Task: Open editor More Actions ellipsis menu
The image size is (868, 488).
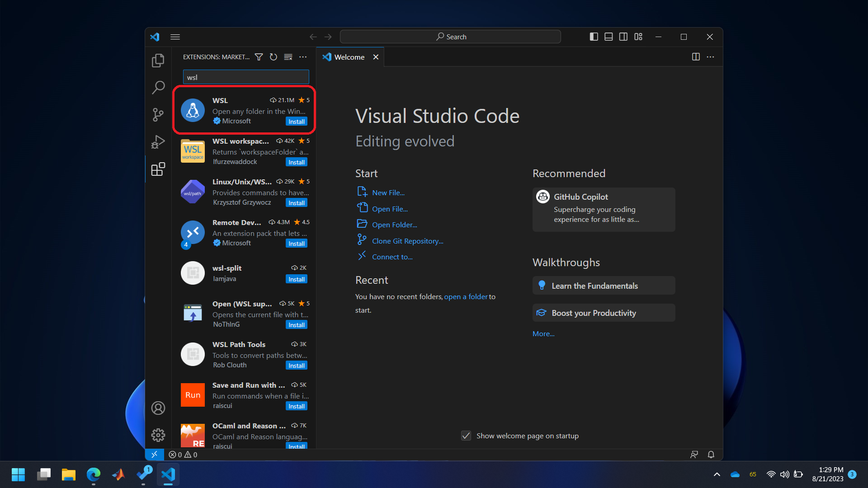Action: 711,57
